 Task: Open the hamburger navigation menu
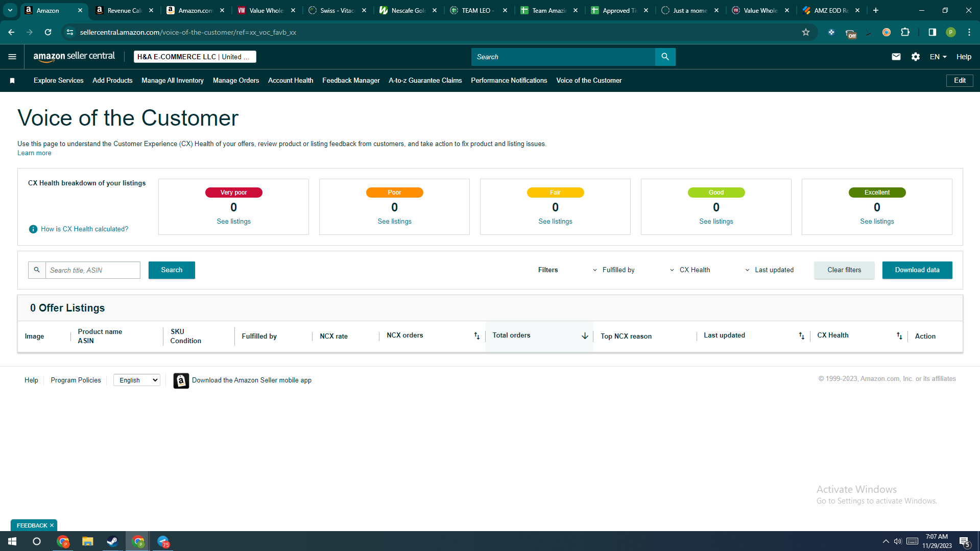click(x=12, y=57)
